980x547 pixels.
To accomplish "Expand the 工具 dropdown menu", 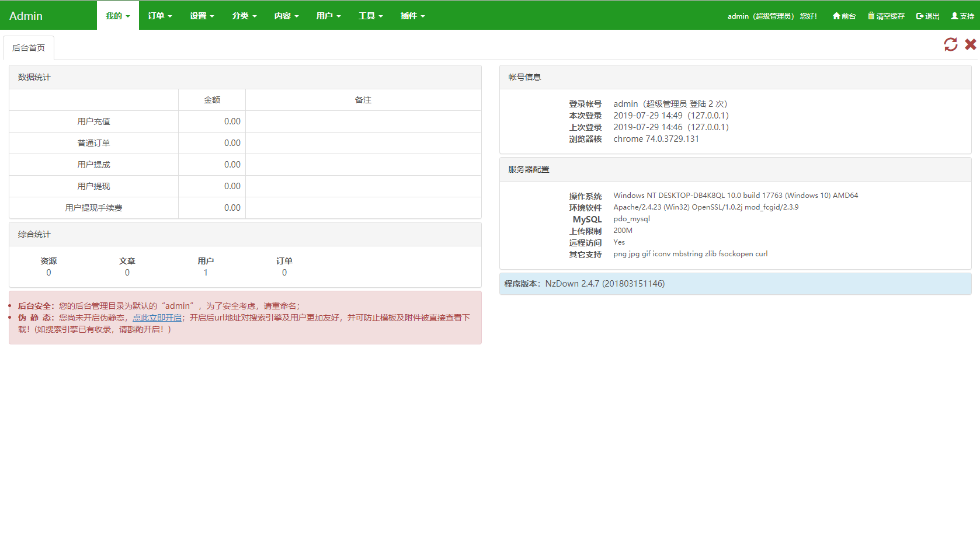I will 370,16.
